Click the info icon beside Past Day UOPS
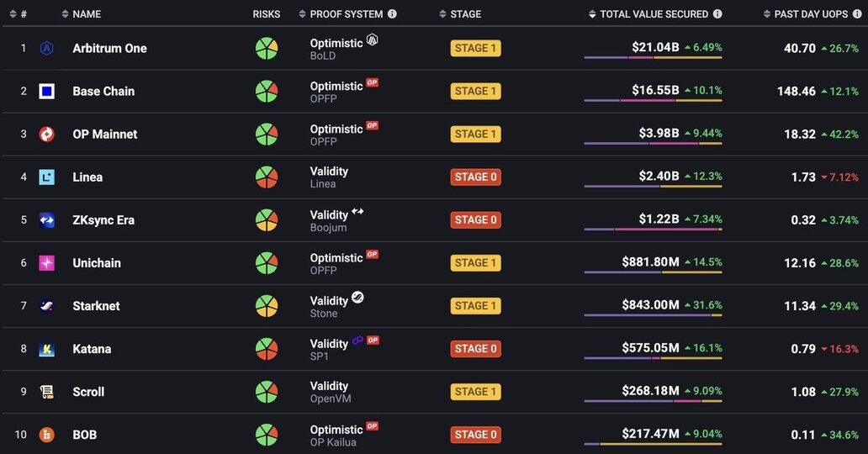Image resolution: width=868 pixels, height=454 pixels. pos(857,14)
